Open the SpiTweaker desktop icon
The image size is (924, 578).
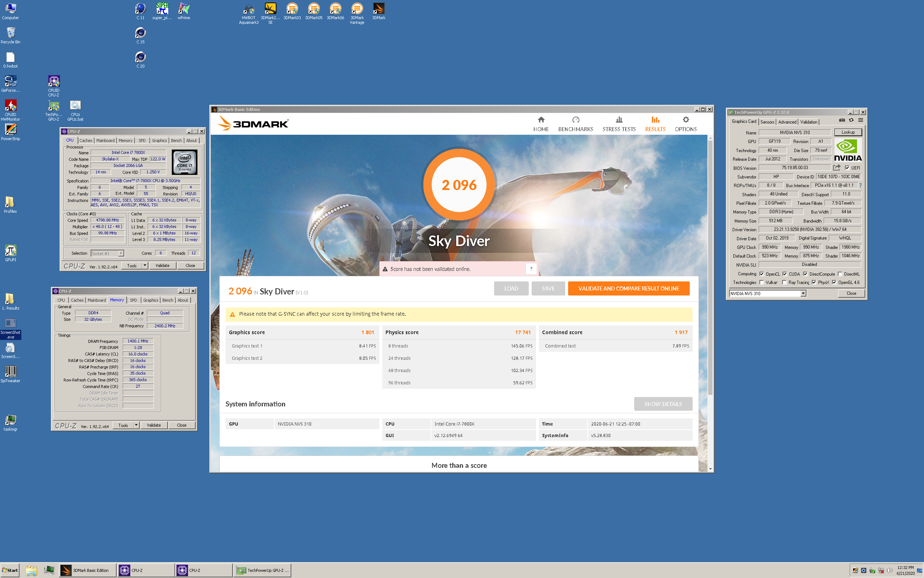coord(10,374)
